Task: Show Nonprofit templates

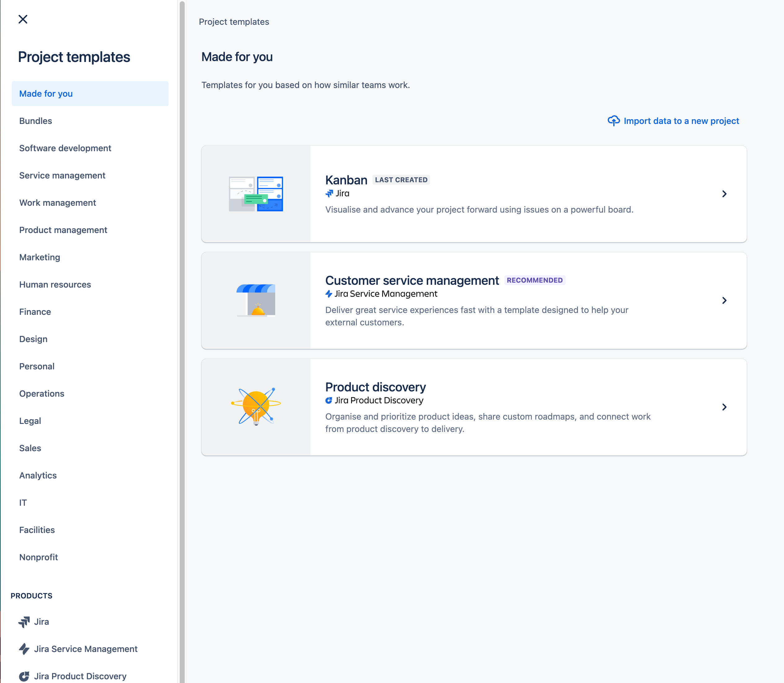Action: (90, 557)
